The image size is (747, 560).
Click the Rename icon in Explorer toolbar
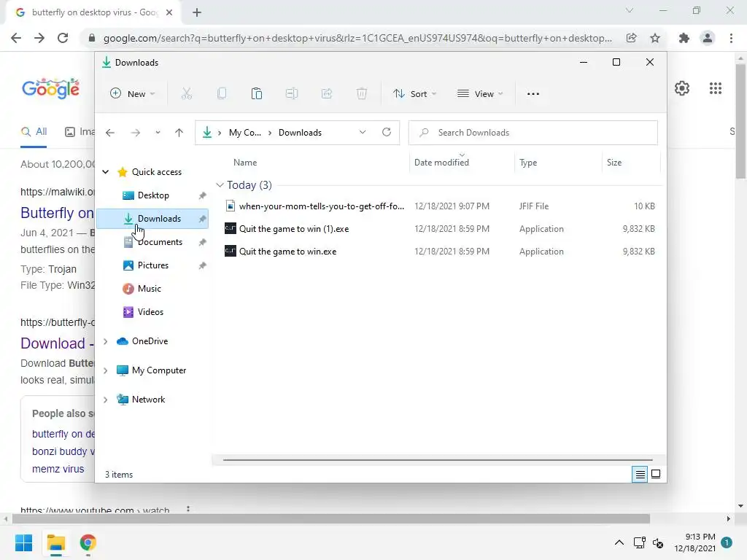pos(292,94)
